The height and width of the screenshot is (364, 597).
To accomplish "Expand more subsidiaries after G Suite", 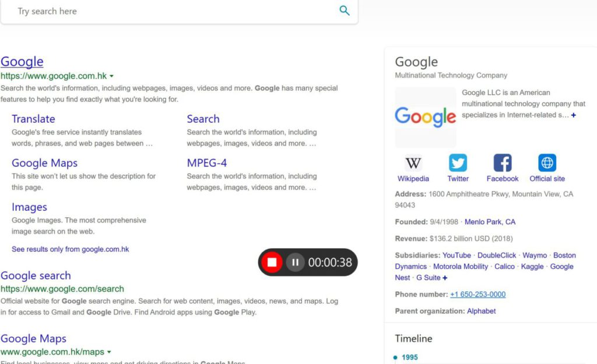I will 445,278.
